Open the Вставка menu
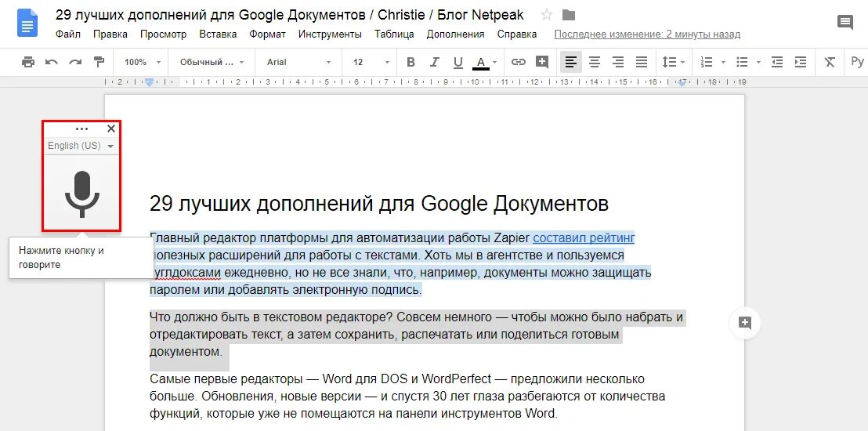 click(x=218, y=34)
